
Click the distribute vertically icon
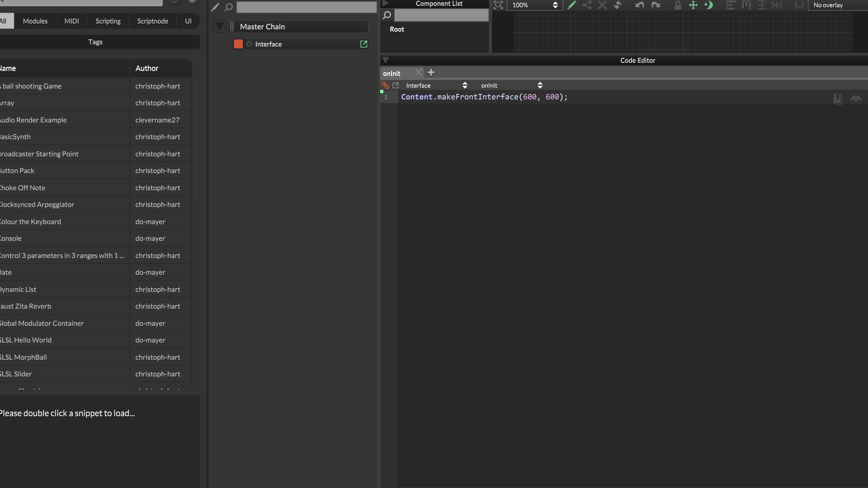pos(762,5)
